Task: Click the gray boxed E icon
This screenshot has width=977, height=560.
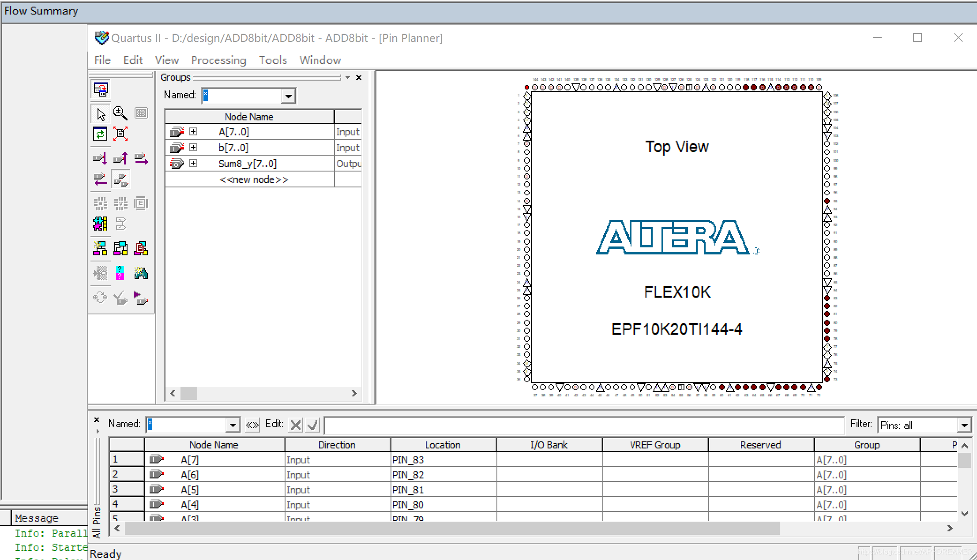Action: (141, 203)
